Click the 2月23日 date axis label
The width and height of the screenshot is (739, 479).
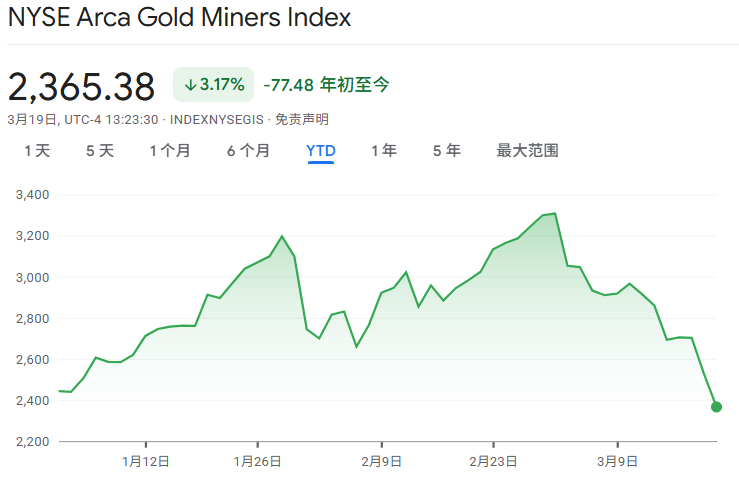(x=493, y=461)
